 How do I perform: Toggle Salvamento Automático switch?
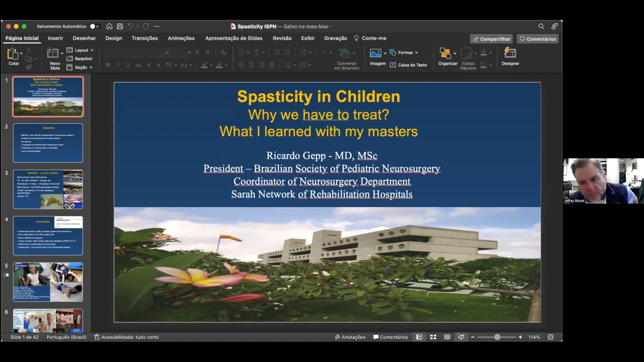coord(94,26)
